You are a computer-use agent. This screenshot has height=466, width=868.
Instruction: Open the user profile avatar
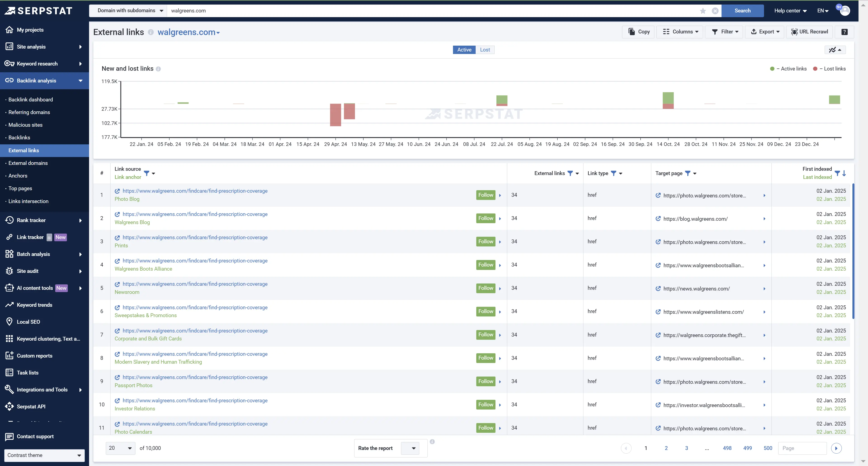tap(845, 11)
